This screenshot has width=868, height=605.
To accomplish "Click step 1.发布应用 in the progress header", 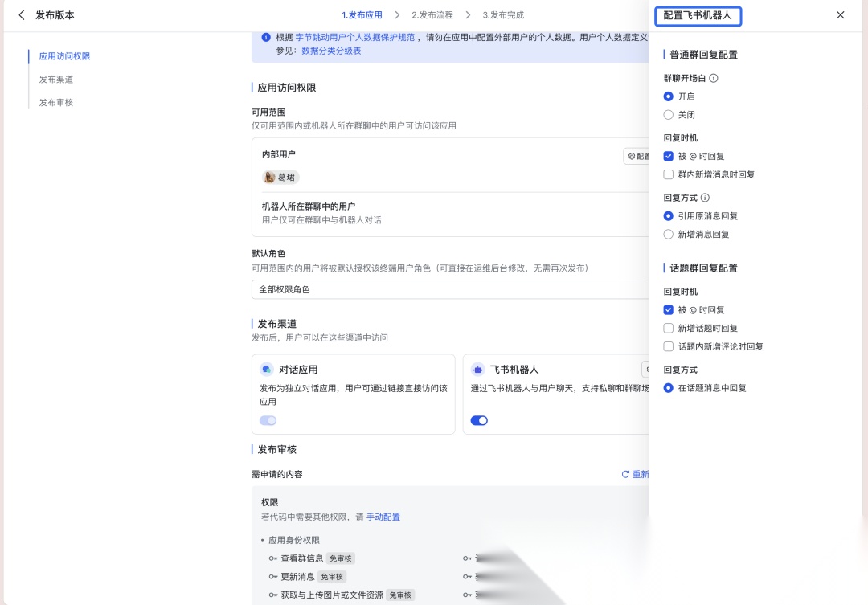I will tap(362, 15).
